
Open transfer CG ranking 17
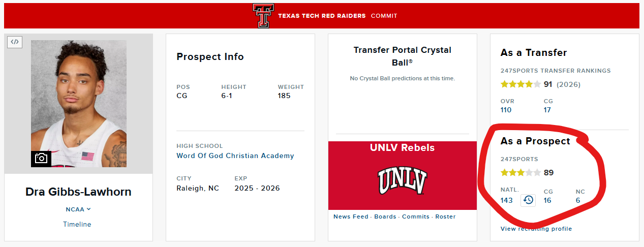coord(547,110)
